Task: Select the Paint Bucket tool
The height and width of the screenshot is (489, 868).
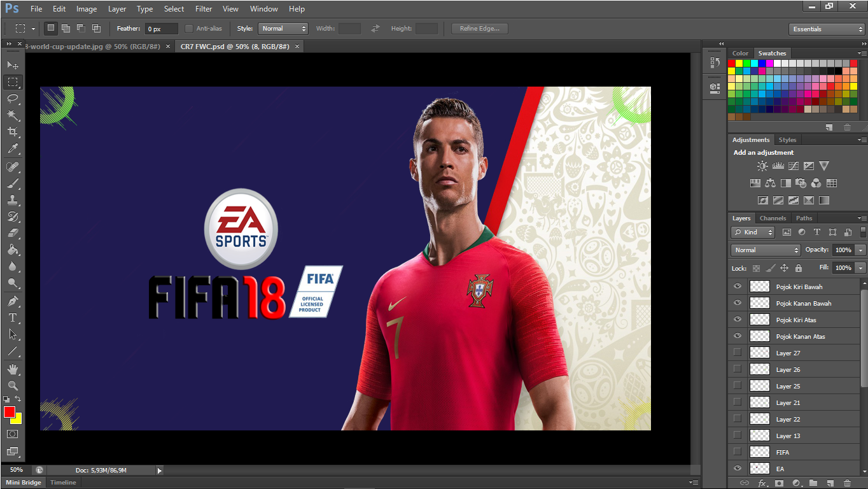Action: (12, 250)
